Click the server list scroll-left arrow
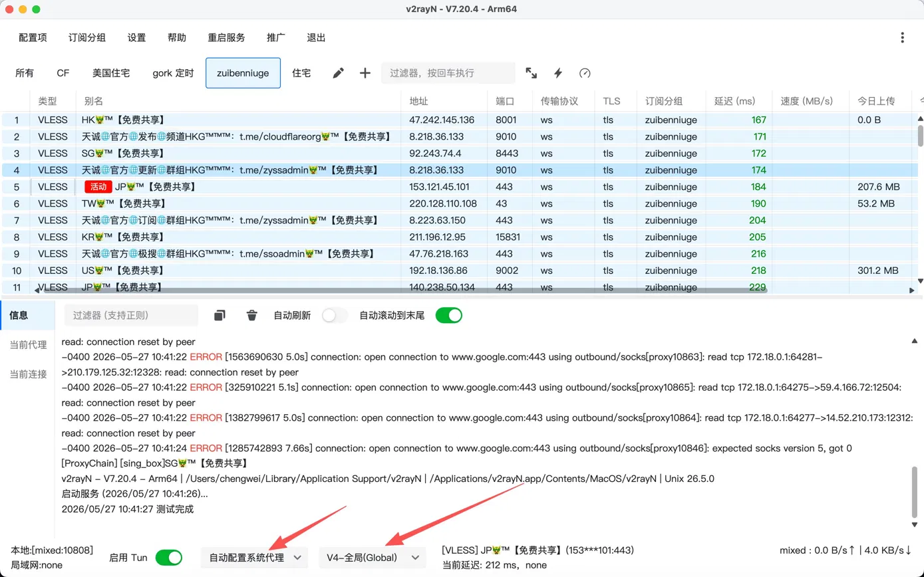The image size is (924, 577). 37,290
